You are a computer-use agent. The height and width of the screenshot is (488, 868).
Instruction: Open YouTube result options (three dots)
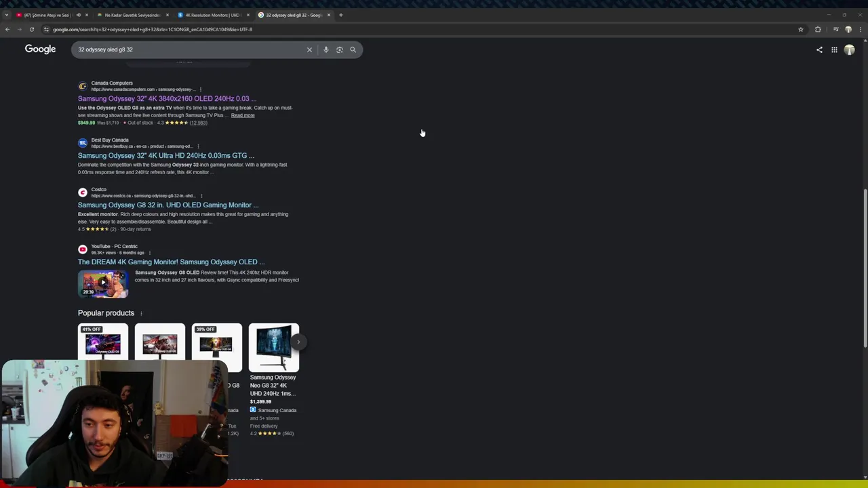(x=149, y=253)
